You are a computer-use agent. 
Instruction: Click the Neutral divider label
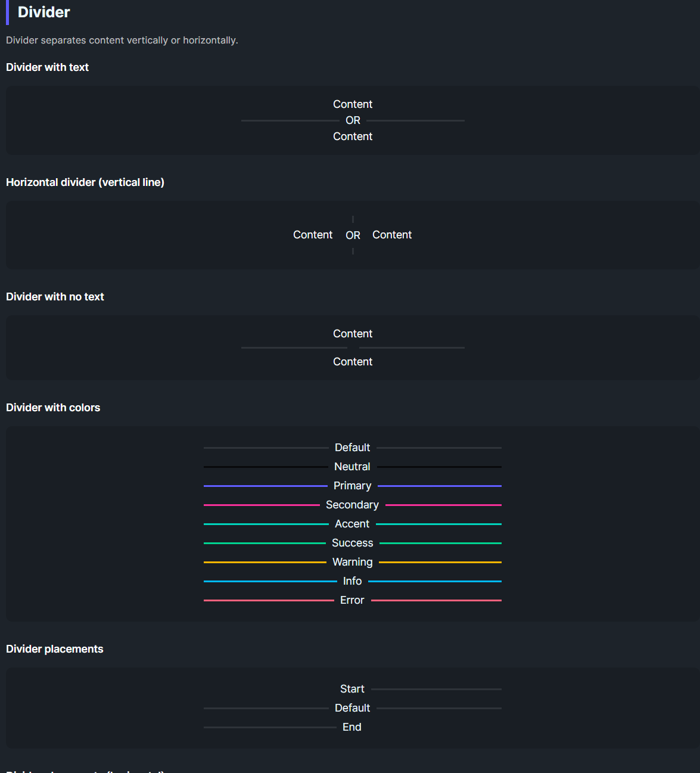tap(352, 467)
